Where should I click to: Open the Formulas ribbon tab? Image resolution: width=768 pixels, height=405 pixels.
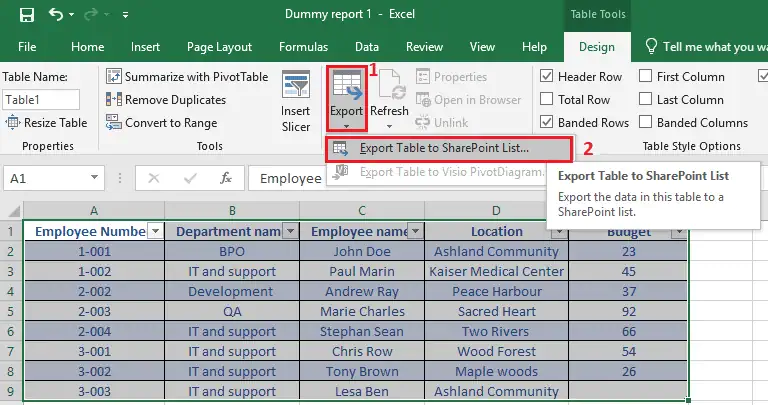[302, 47]
